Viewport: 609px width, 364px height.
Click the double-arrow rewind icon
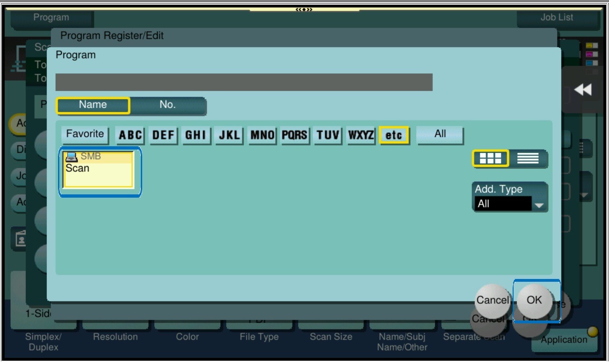point(582,90)
